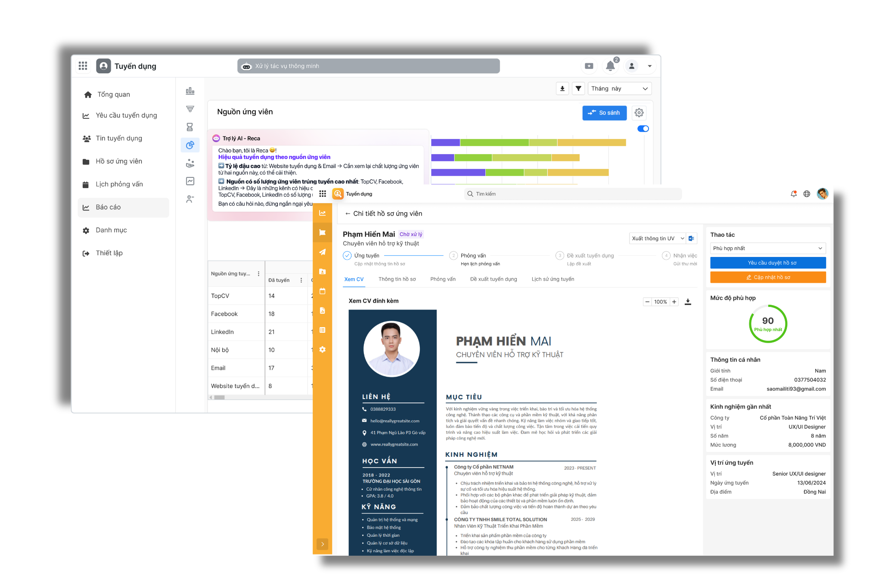Zoom in the CV with plus

tap(674, 302)
